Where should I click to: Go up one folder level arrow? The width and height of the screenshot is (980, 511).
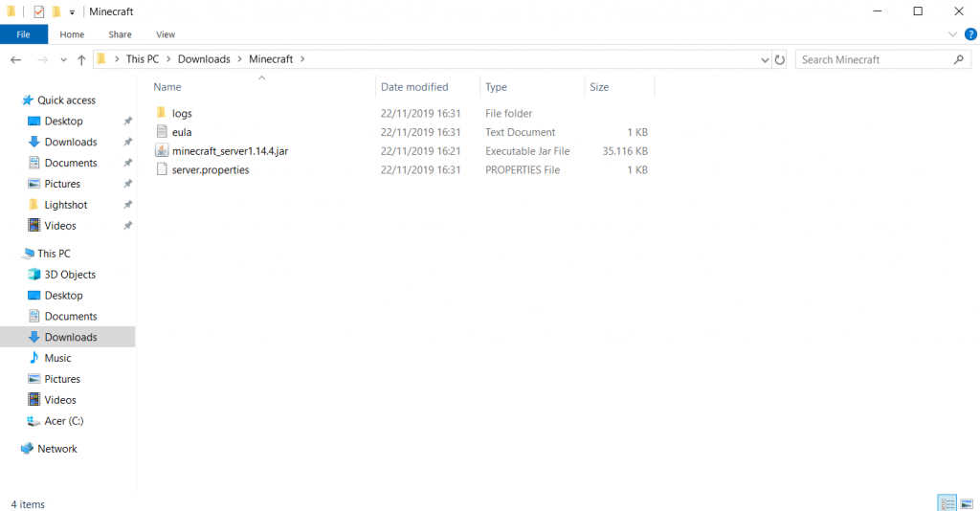pyautogui.click(x=81, y=60)
